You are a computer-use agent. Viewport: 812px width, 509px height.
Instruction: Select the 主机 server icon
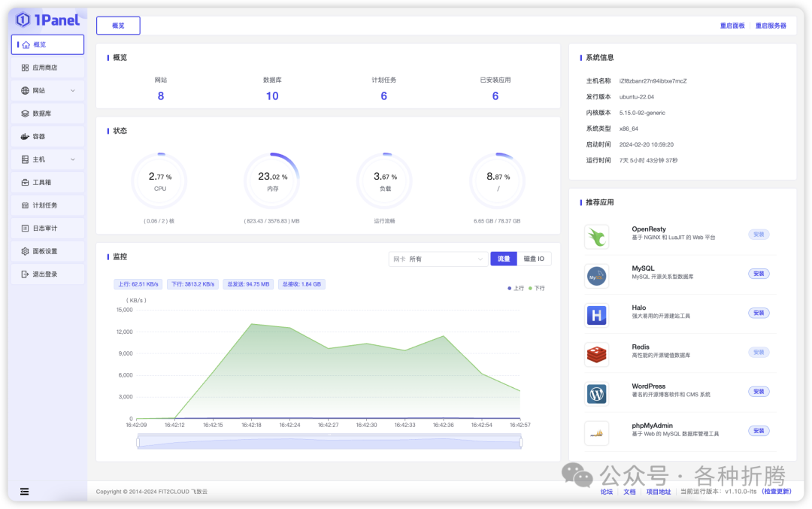coord(25,159)
